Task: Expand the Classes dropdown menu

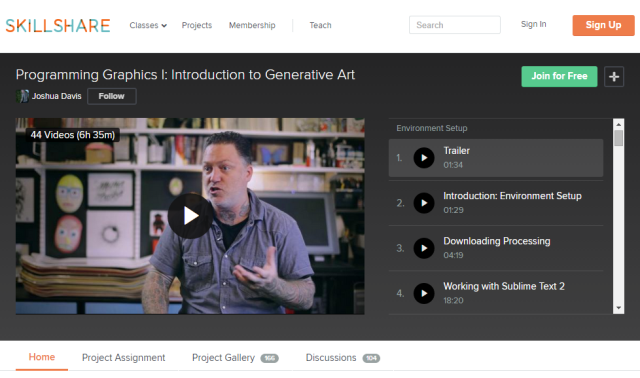Action: [148, 25]
